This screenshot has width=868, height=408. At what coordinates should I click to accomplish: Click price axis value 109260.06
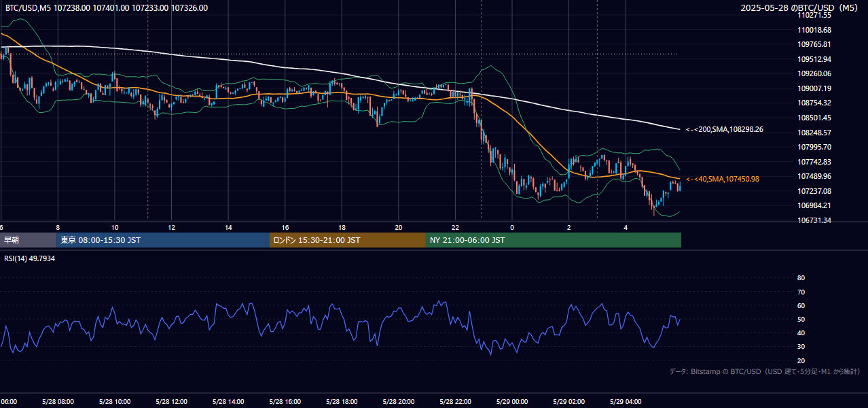click(x=816, y=73)
